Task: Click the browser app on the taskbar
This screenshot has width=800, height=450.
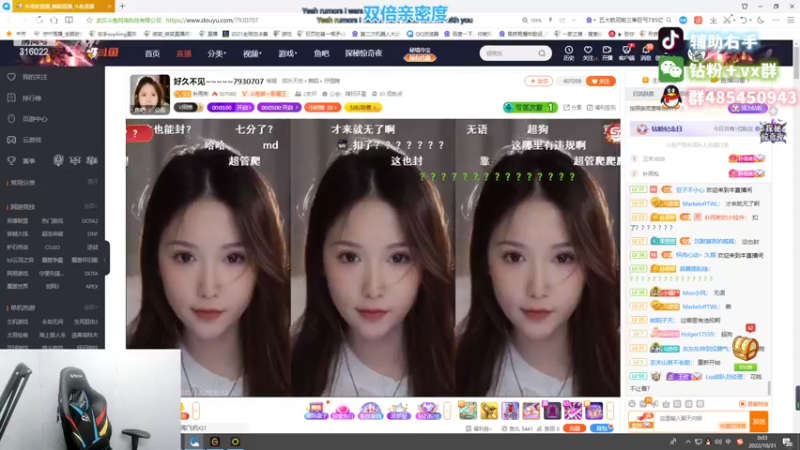Action: 195,441
